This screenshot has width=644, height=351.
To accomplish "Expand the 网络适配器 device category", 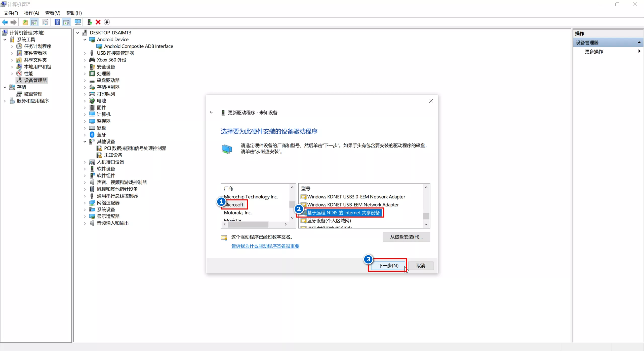I will click(x=85, y=203).
